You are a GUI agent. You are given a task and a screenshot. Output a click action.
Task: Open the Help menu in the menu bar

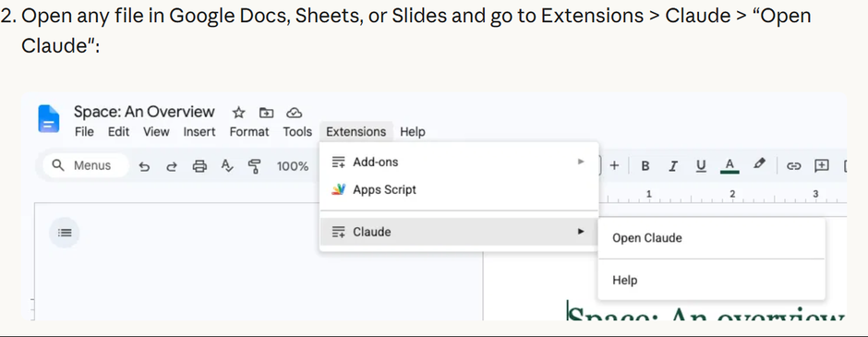[x=413, y=132]
